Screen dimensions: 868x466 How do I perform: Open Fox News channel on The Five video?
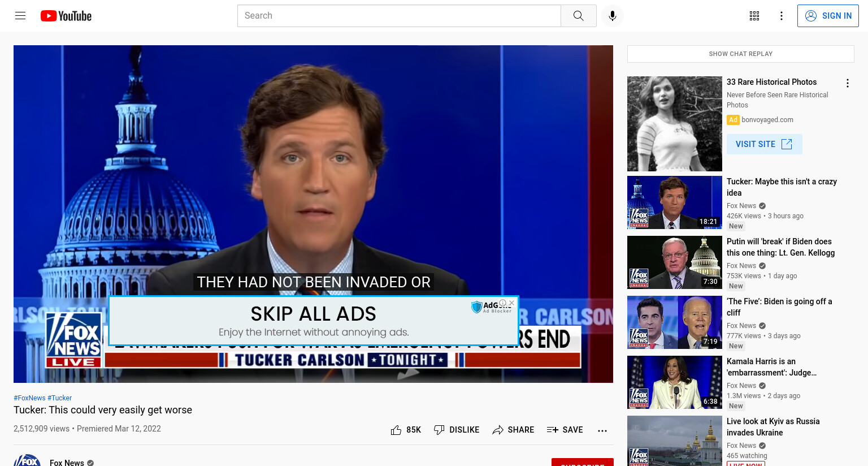point(741,326)
